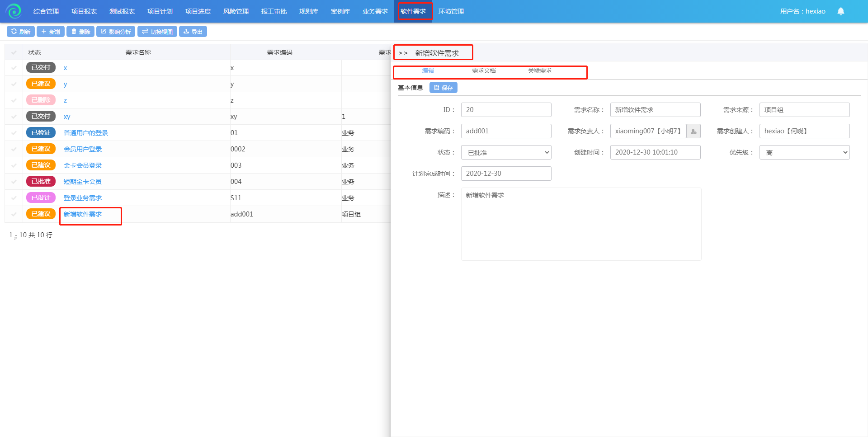Select the checkbox for 短期金卡会员 row

[x=14, y=182]
